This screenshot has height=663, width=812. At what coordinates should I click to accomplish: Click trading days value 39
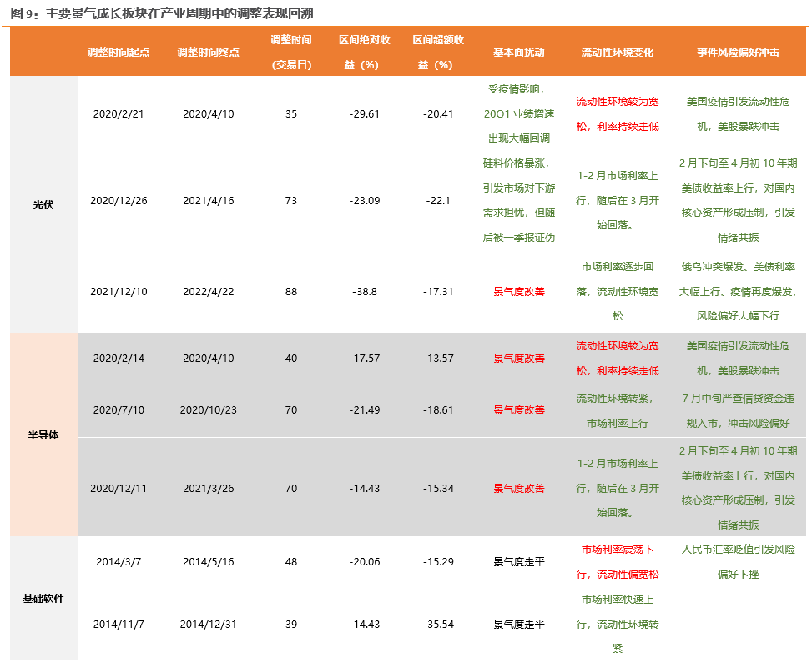291,625
